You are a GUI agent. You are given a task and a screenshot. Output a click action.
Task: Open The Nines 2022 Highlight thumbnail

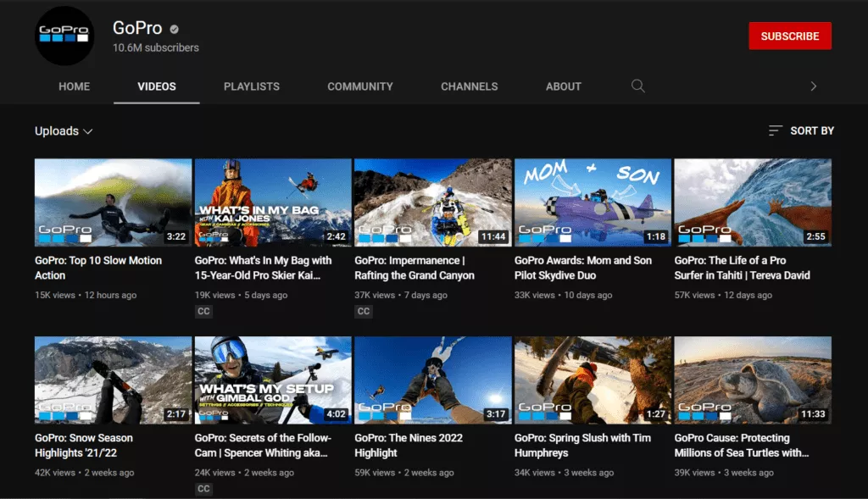click(432, 380)
